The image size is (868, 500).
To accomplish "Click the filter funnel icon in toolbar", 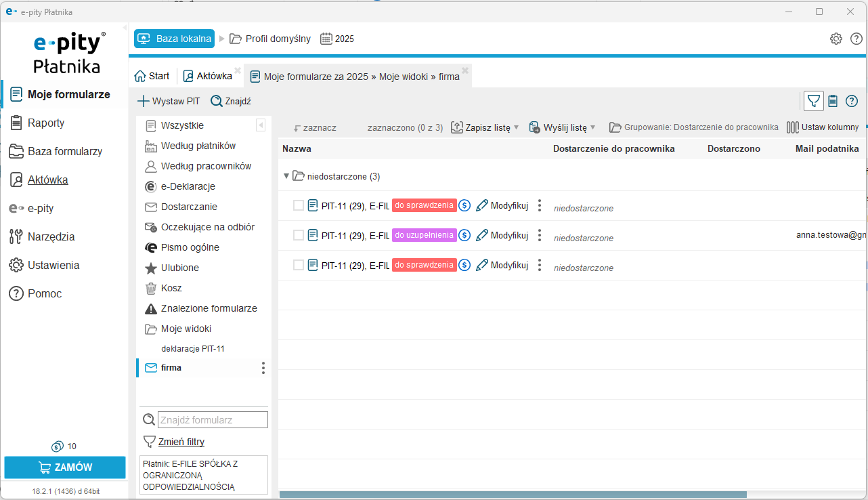I will [814, 101].
